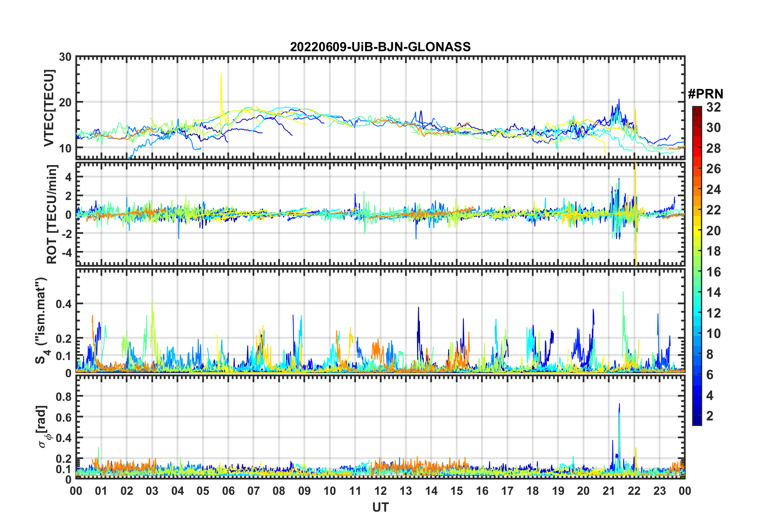Screen dimensions: 761x532
Task: Click the 32 label on the PRN colorbar
Action: pos(713,107)
